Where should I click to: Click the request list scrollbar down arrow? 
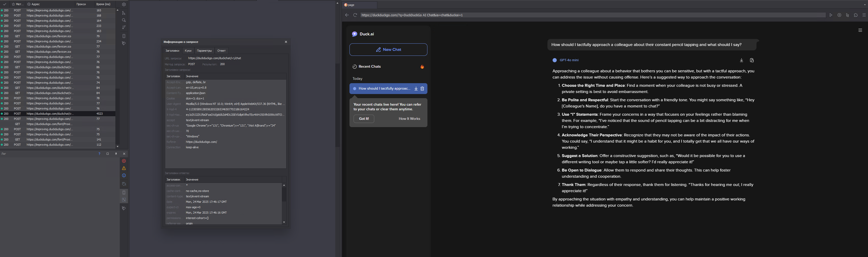click(117, 147)
